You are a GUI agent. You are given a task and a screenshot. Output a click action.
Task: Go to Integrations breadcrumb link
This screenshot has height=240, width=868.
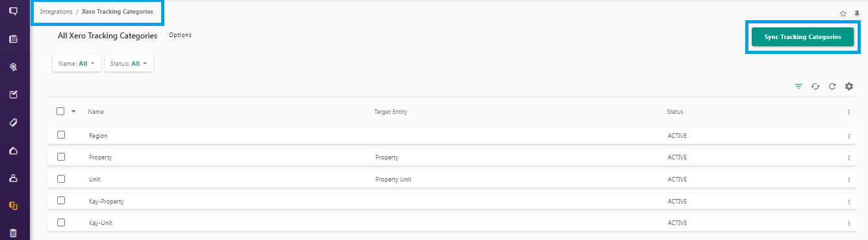(x=56, y=12)
